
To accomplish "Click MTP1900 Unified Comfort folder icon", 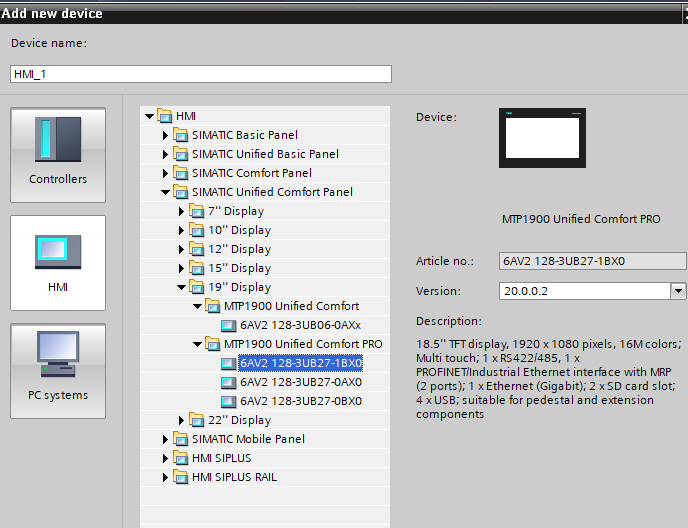I will (x=212, y=306).
